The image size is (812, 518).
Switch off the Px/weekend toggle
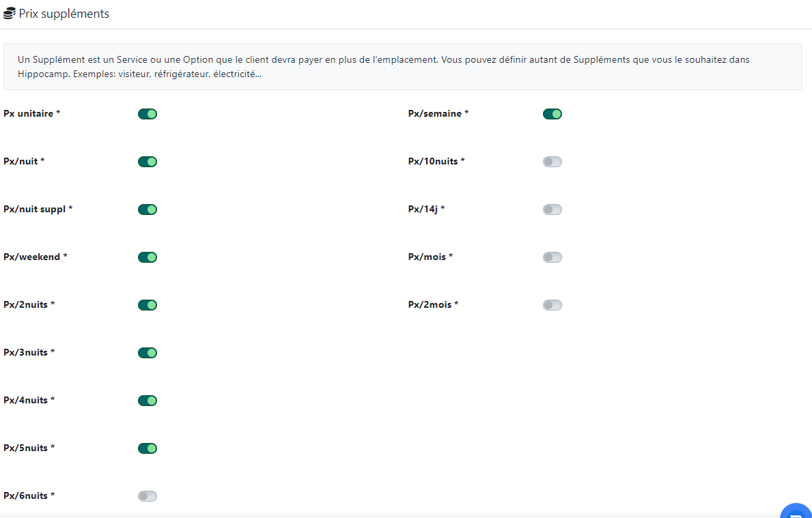[x=148, y=257]
